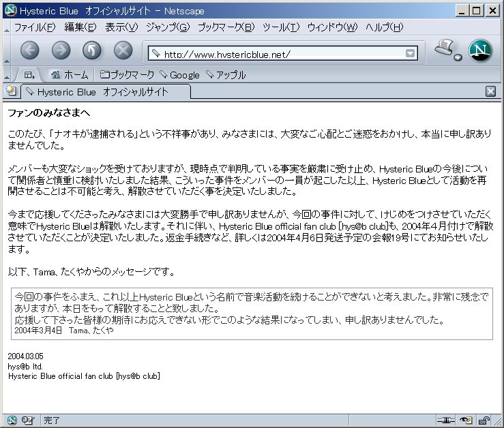Open the 表示(V) menu
Viewport: 504px width, 428px height.
coord(121,27)
